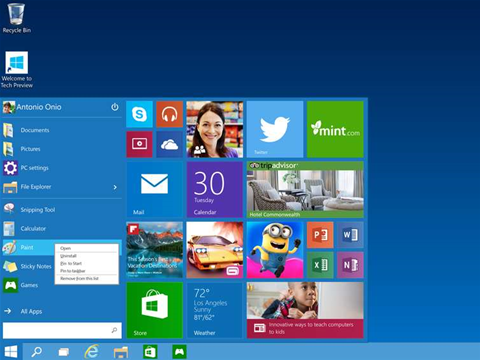
Task: Open the news tile about teaching computers
Action: [305, 310]
